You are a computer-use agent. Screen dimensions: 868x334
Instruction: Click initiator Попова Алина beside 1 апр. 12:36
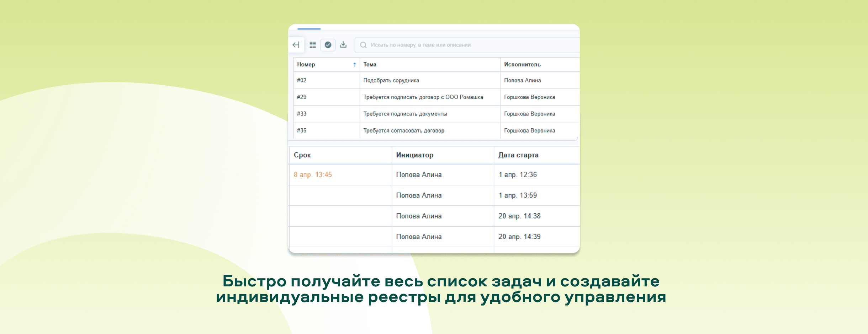pos(419,175)
